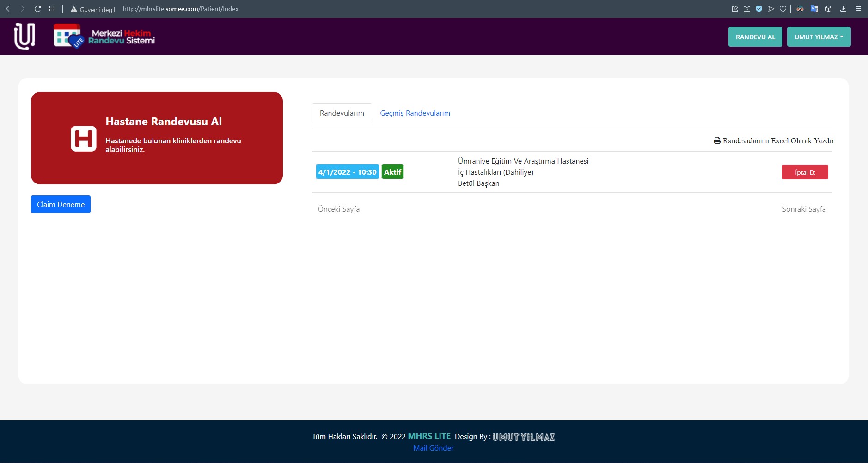Click the white U logo in header
This screenshot has height=463, width=868.
point(24,36)
